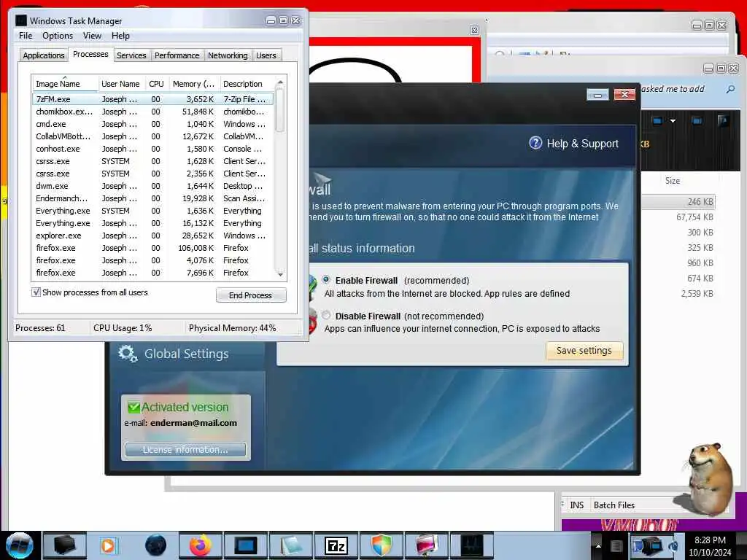Click the gray tray icon beside the arrow
The width and height of the screenshot is (747, 560).
pos(616,545)
